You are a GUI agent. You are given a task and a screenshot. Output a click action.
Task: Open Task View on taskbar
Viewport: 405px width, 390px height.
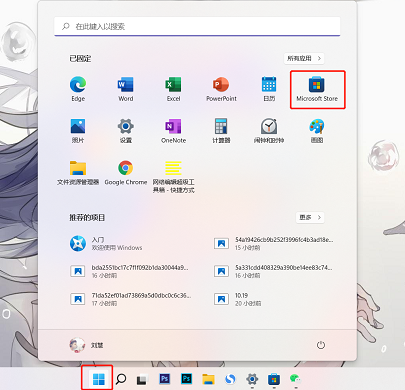point(142,379)
